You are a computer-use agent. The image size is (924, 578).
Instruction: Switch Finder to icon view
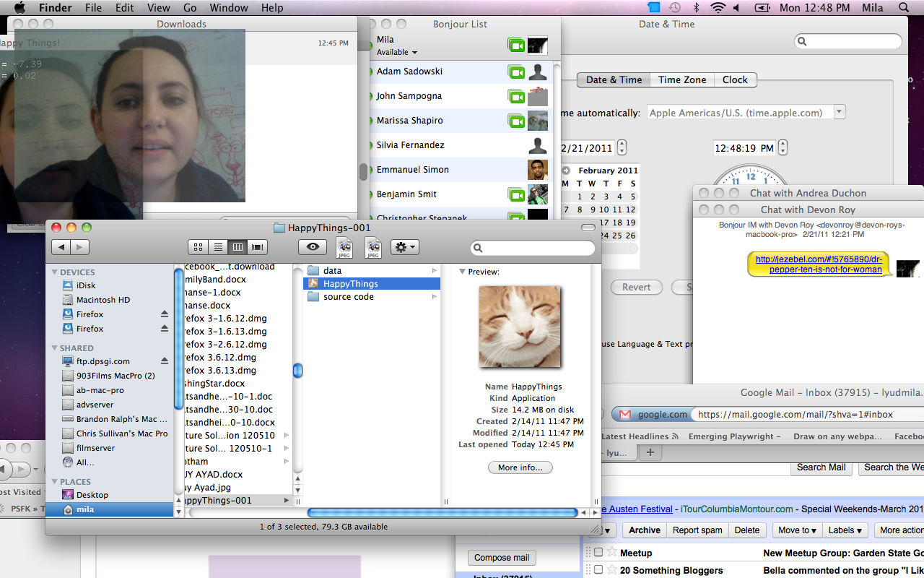[198, 247]
